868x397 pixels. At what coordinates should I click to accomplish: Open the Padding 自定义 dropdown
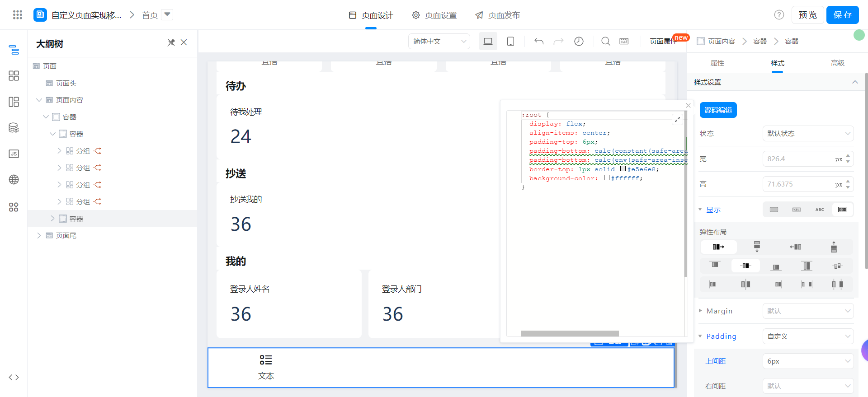point(808,336)
